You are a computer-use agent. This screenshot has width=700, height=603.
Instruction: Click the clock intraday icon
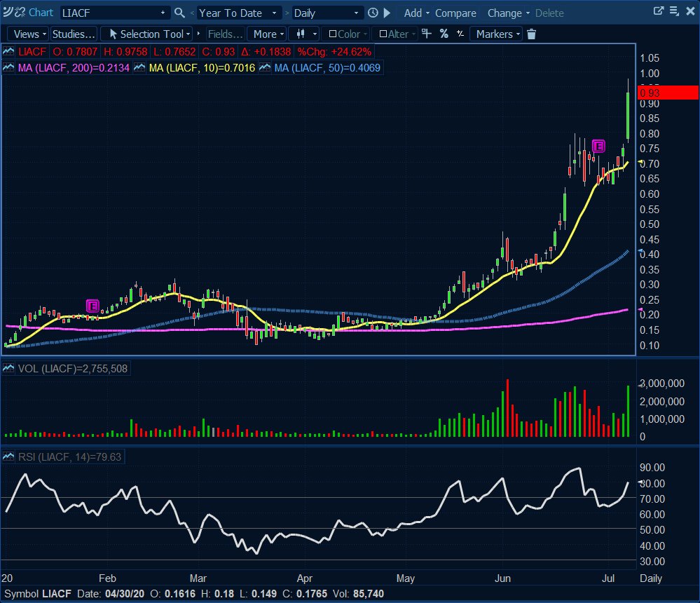coord(373,13)
